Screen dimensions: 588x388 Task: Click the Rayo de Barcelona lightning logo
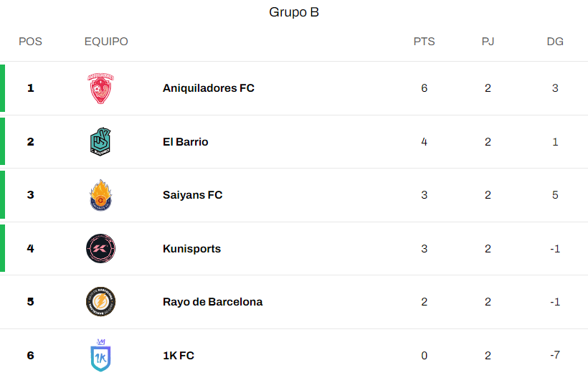tap(100, 302)
